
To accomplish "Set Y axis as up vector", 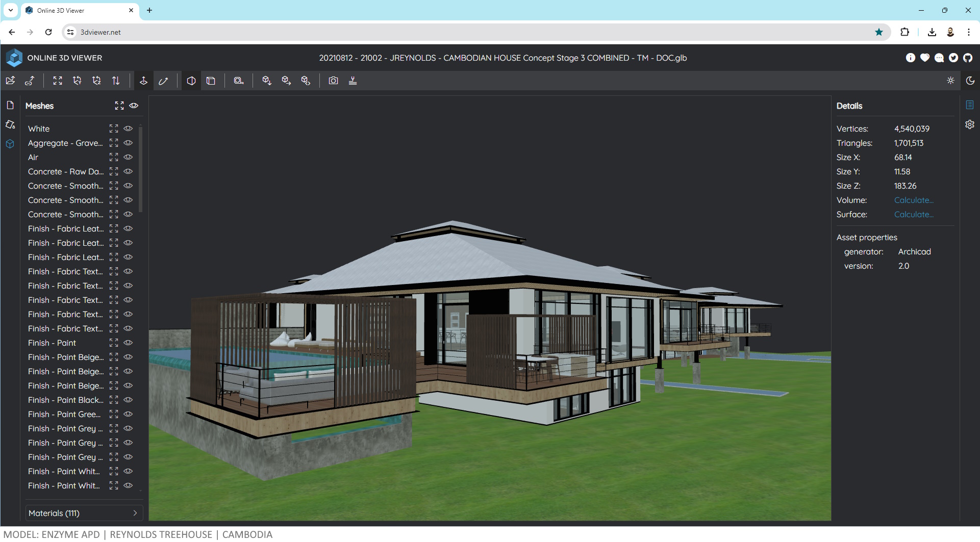I will [x=77, y=81].
